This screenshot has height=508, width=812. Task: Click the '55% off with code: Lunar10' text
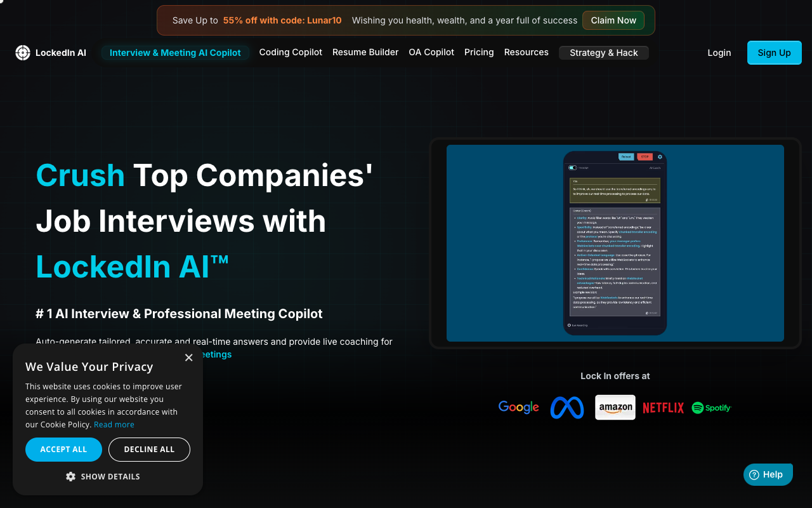(x=282, y=20)
